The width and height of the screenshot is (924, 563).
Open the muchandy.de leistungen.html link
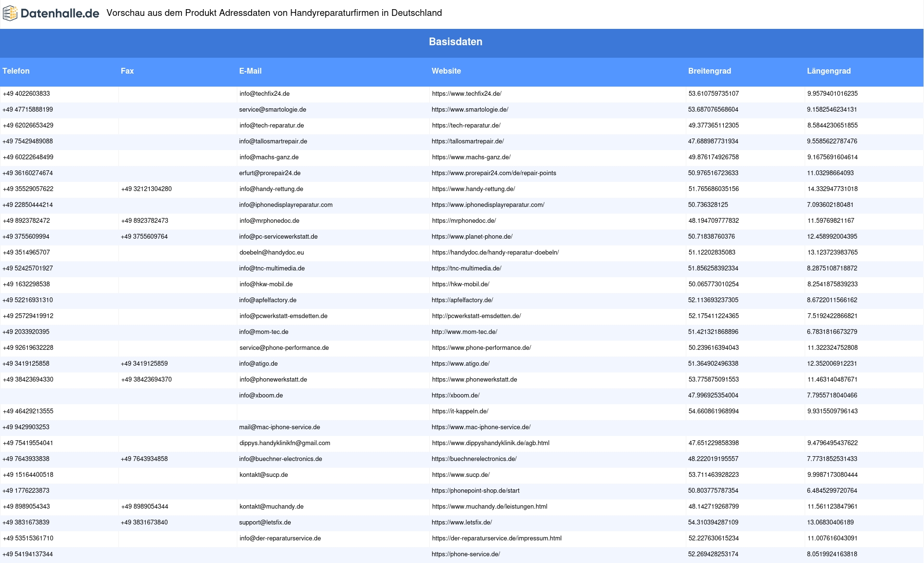pos(489,507)
